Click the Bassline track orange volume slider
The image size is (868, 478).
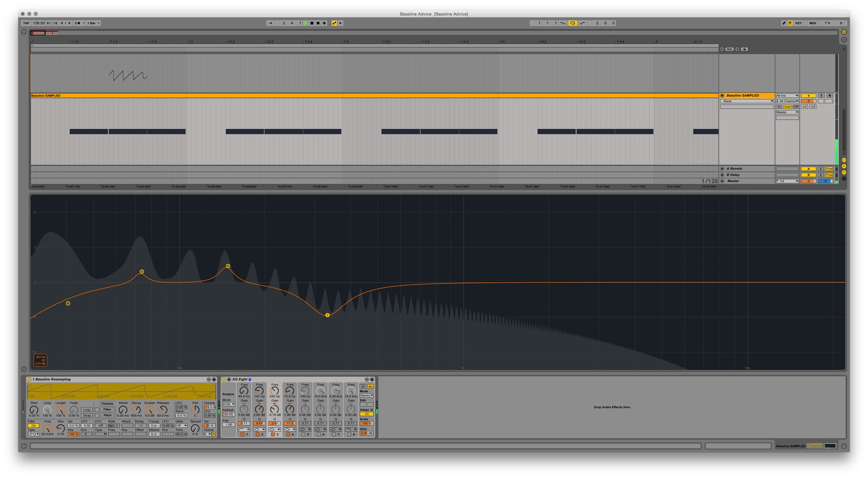pyautogui.click(x=808, y=101)
